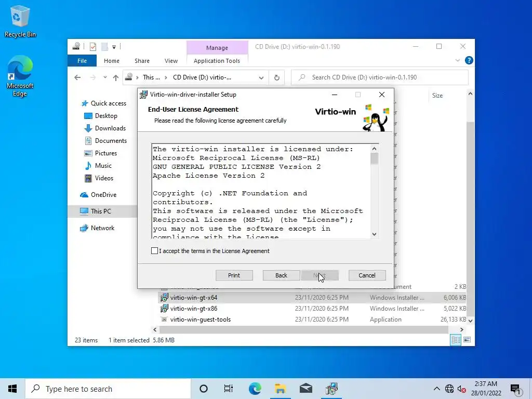
Task: Go forward in File Explorer navigation
Action: tap(93, 77)
